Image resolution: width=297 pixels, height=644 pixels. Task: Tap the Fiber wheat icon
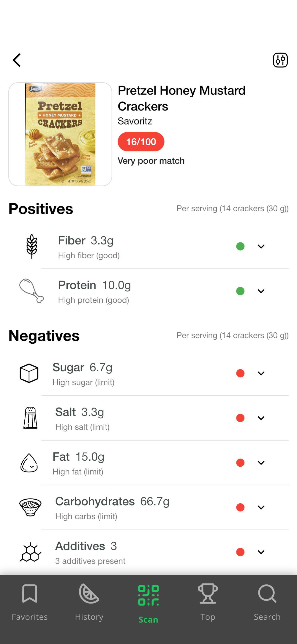coord(32,246)
